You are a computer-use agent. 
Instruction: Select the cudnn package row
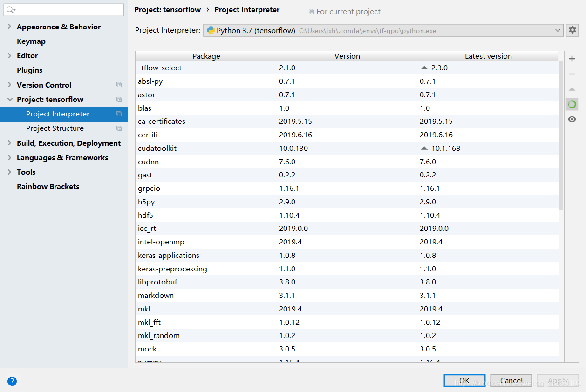point(347,162)
